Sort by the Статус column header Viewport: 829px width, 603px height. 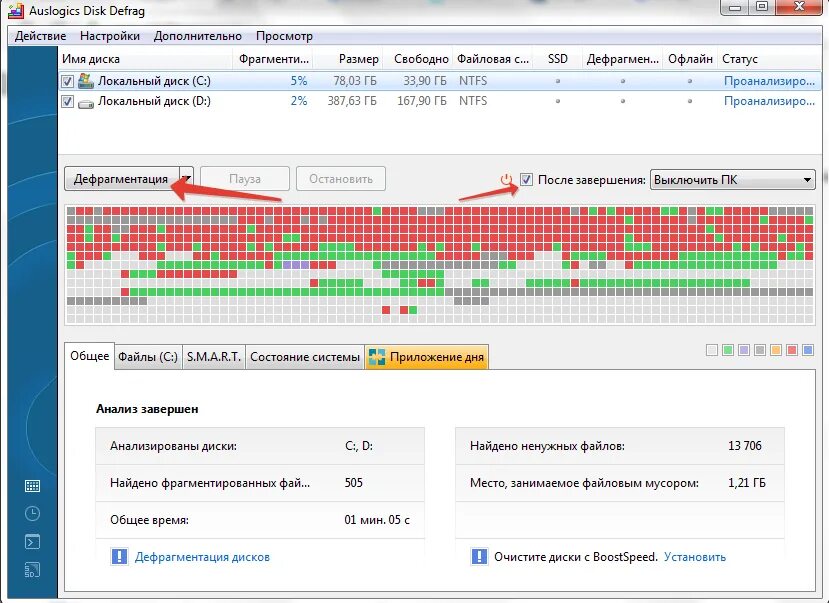(x=769, y=59)
